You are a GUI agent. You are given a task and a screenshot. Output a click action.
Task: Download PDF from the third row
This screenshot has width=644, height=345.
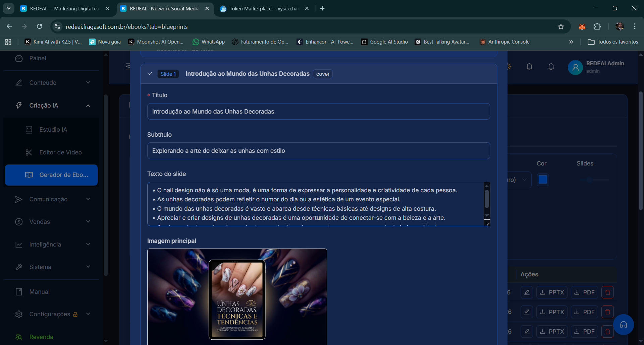584,332
